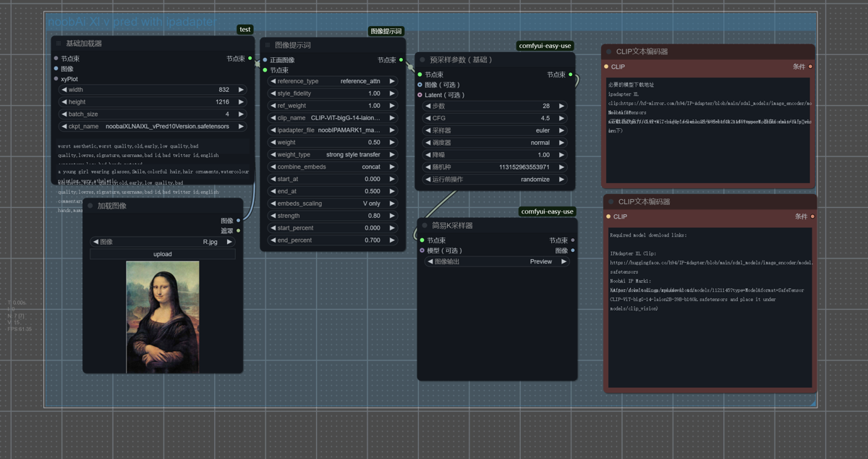Collapse the 基础加载器 node via its title dot
Viewport: 868px width, 459px height.
pos(57,43)
